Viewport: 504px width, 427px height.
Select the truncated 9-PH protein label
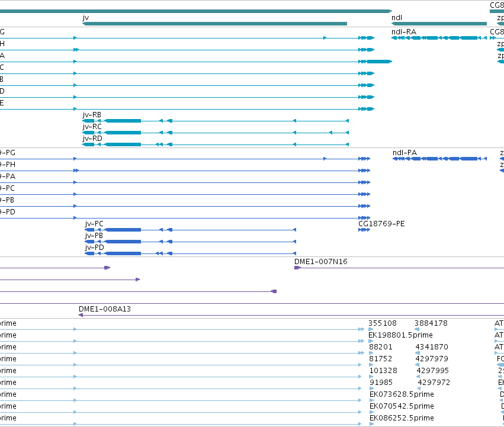pos(7,165)
